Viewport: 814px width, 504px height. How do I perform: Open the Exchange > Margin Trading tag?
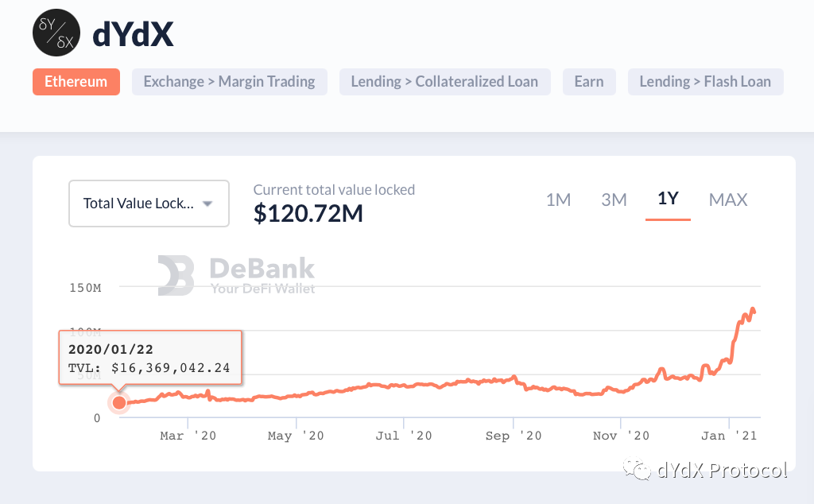pyautogui.click(x=230, y=82)
